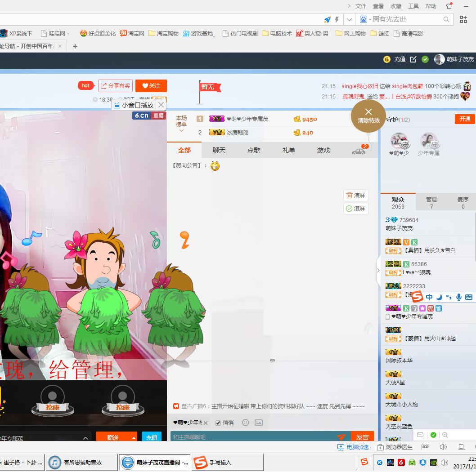Image resolution: width=476 pixels, height=472 pixels.
Task: Open the emoji smiley picker
Action: pyautogui.click(x=246, y=423)
